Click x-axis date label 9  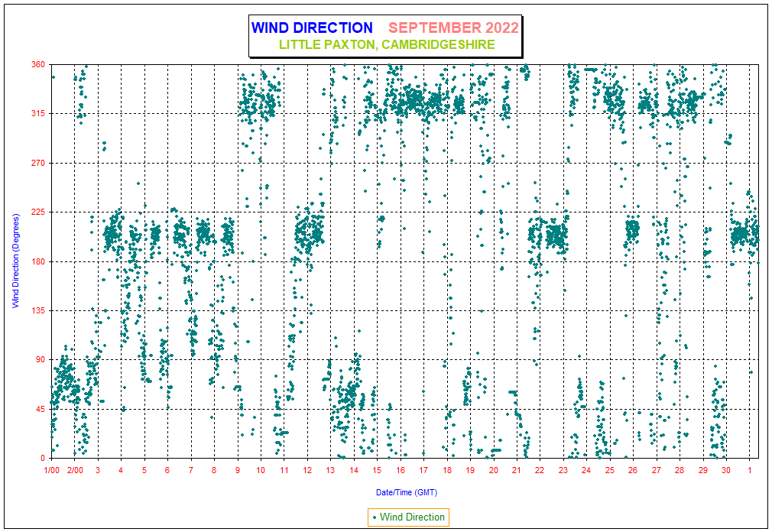(237, 471)
